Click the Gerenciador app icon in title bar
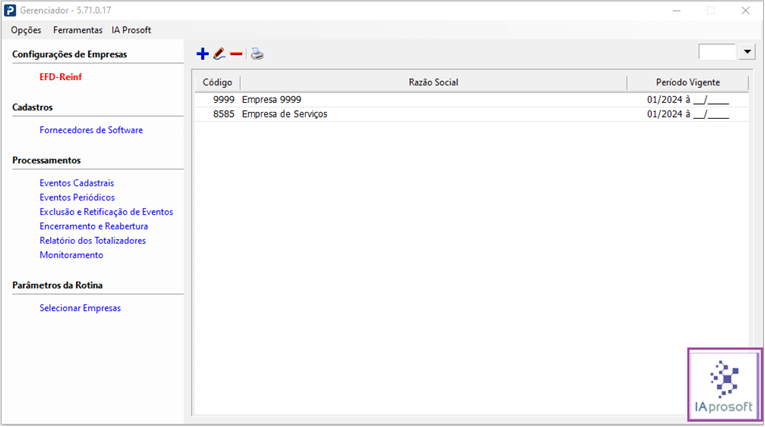 click(x=10, y=10)
